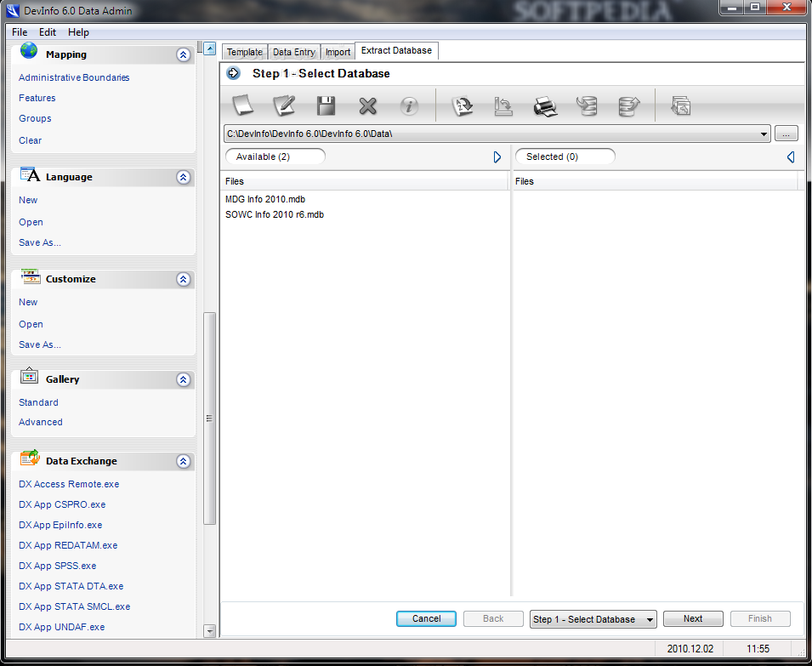The height and width of the screenshot is (666, 812).
Task: Switch to the Data Entry tab
Action: coord(294,52)
